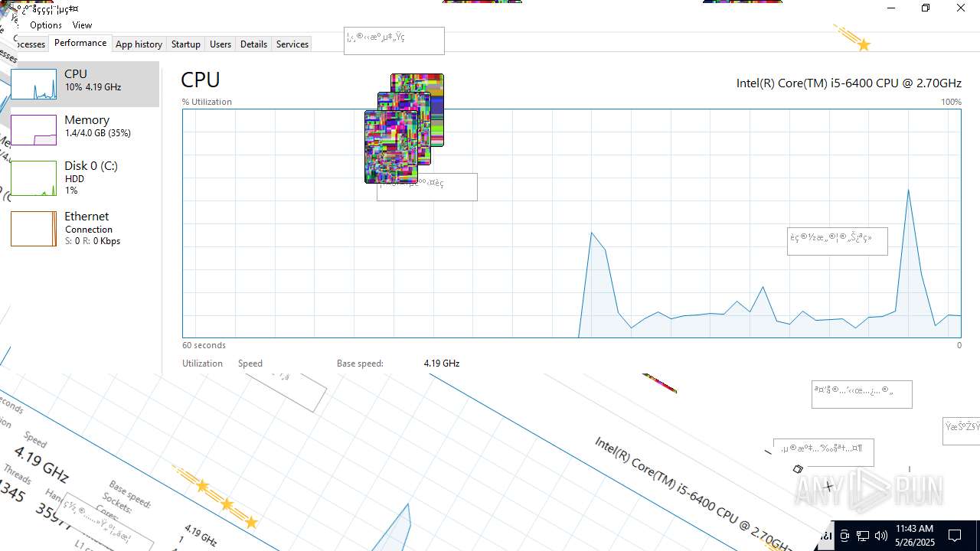980x551 pixels.
Task: Click the glitched colorful stacked icon on graph
Action: pyautogui.click(x=404, y=129)
